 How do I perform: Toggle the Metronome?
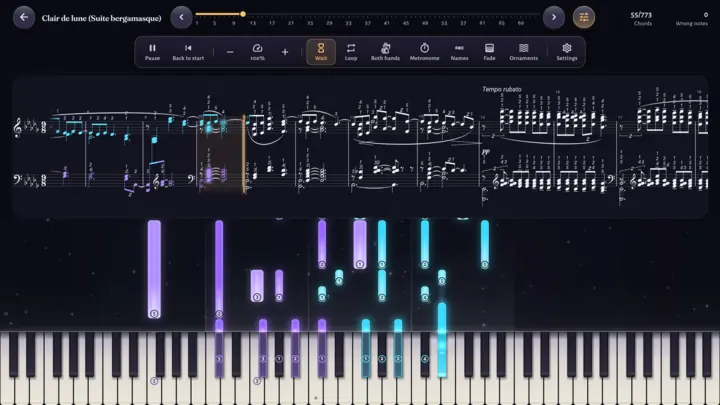[424, 52]
